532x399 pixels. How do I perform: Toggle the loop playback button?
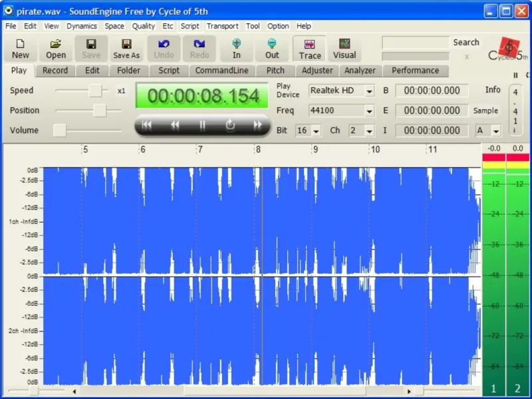pos(230,125)
